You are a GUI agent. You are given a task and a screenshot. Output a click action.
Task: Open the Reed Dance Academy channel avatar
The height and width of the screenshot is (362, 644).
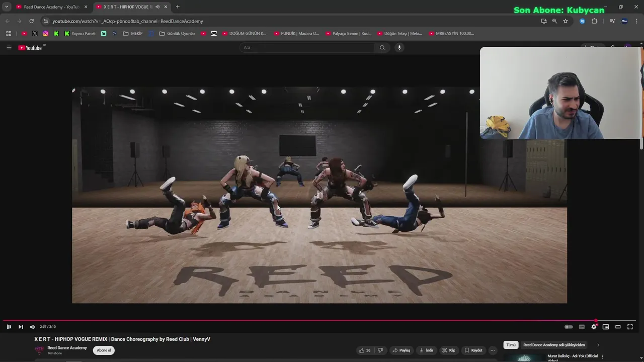click(39, 350)
